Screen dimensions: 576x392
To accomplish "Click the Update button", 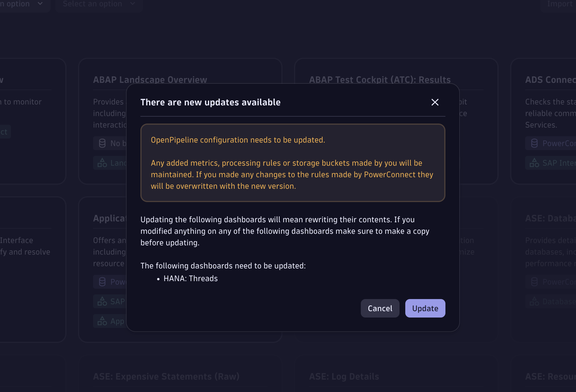I will [x=425, y=308].
